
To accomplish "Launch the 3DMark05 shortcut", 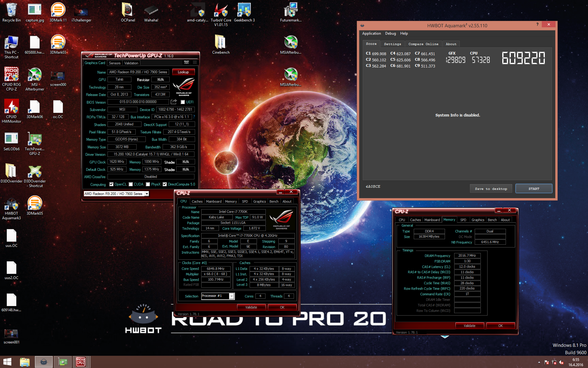I will 35,205.
